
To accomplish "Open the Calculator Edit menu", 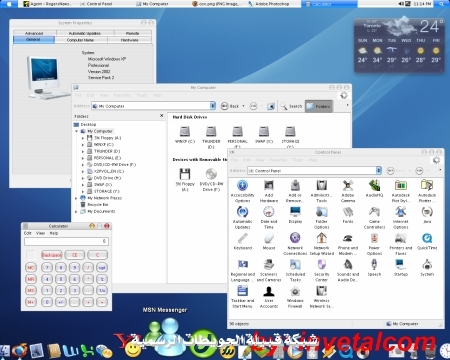I will pyautogui.click(x=28, y=233).
